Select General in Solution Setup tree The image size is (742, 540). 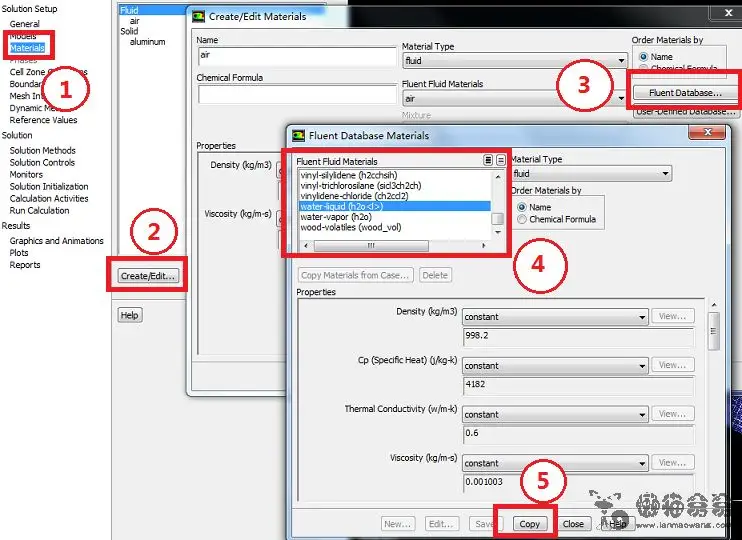[x=25, y=24]
